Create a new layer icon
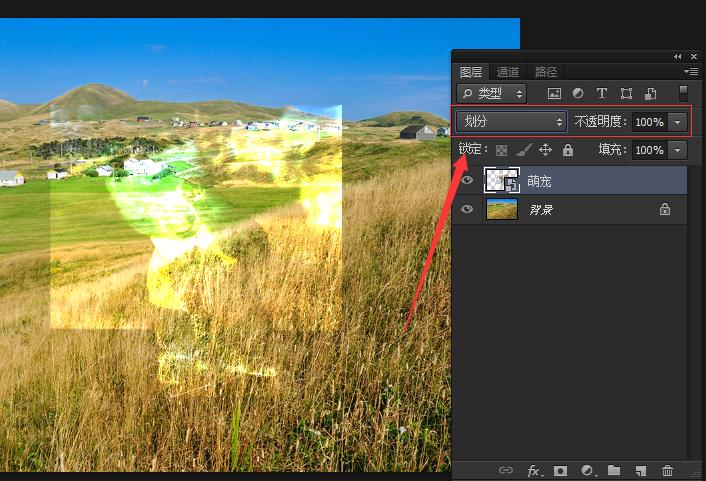 [x=640, y=471]
